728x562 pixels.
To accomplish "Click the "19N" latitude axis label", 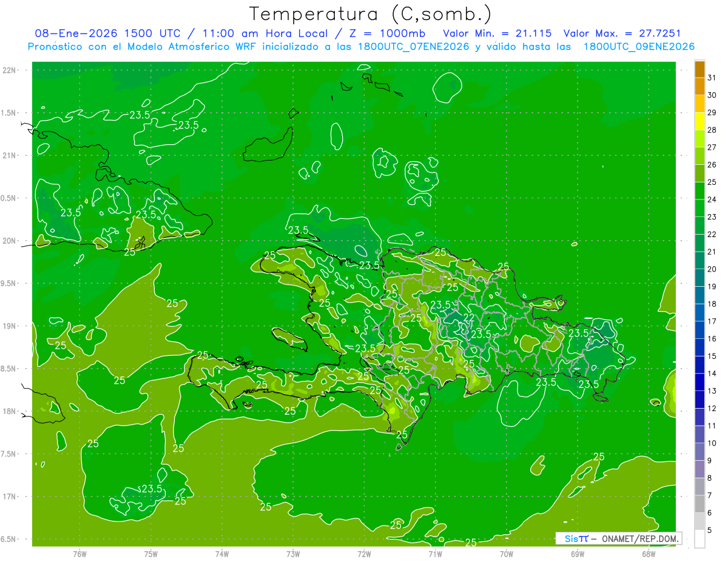I will tap(10, 326).
